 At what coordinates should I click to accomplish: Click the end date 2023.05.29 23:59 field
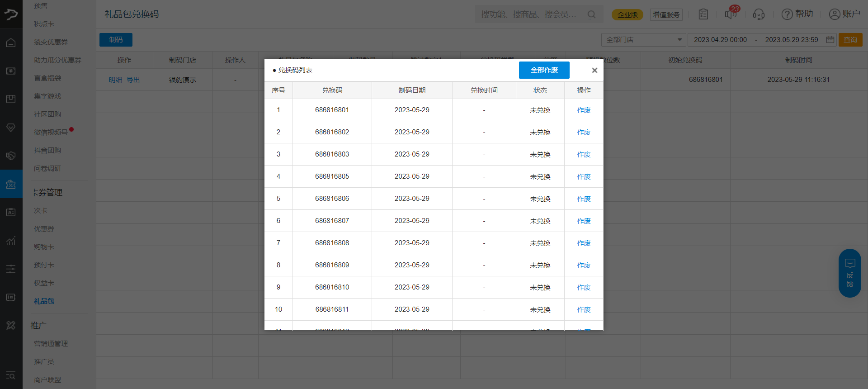792,40
